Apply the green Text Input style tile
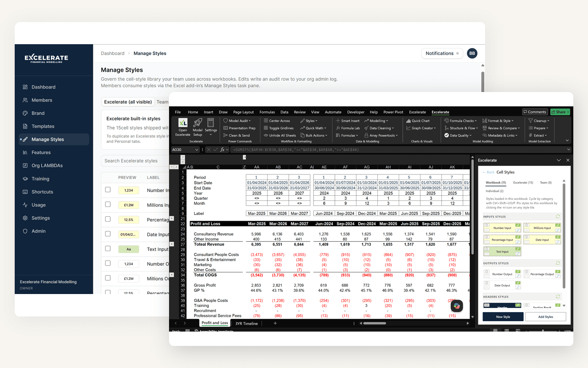Viewport: 588px width, 368px height. 502,252
